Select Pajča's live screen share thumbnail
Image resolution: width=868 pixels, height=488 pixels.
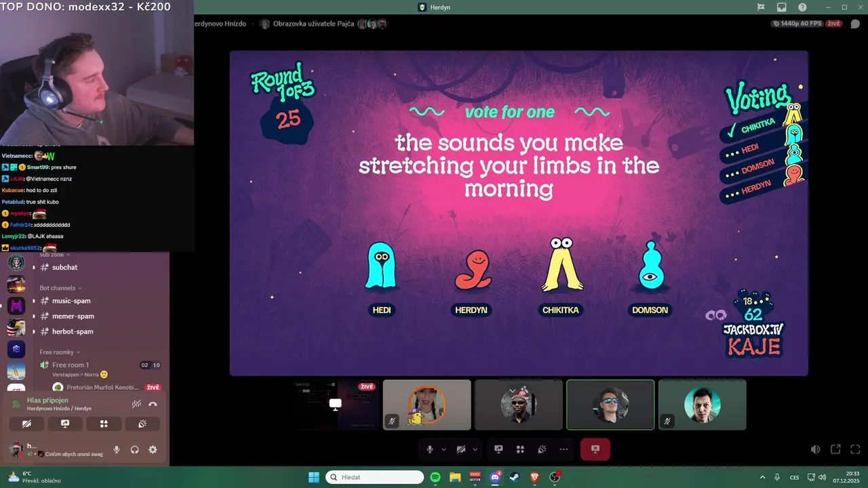pyautogui.click(x=335, y=405)
